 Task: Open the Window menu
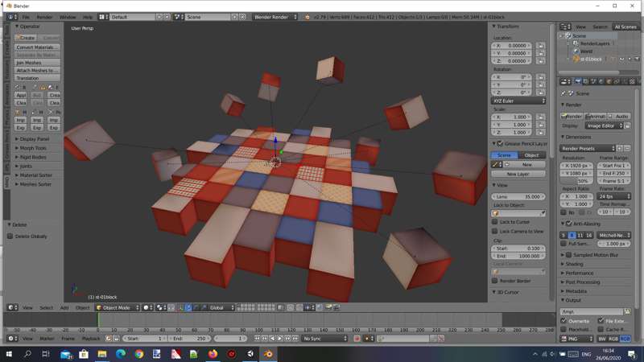[68, 17]
